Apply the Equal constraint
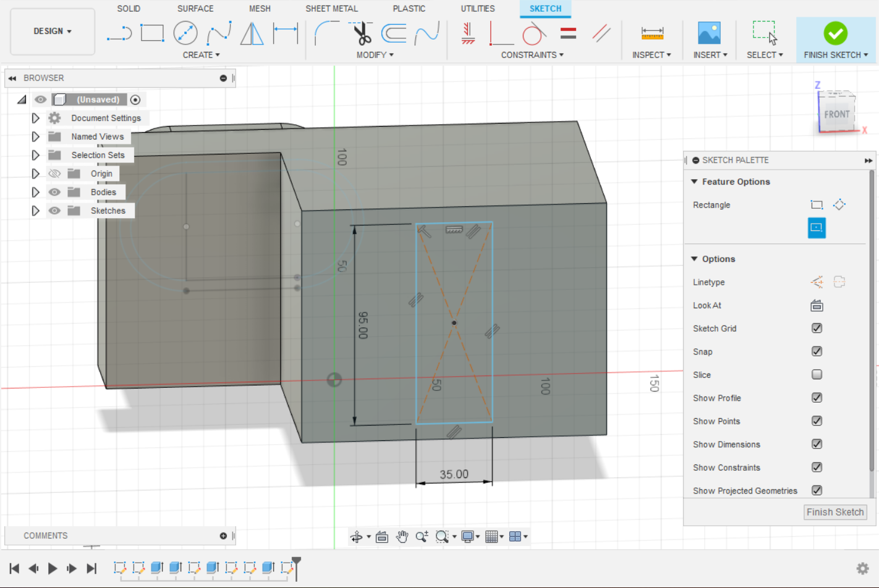This screenshot has height=588, width=879. click(x=568, y=33)
